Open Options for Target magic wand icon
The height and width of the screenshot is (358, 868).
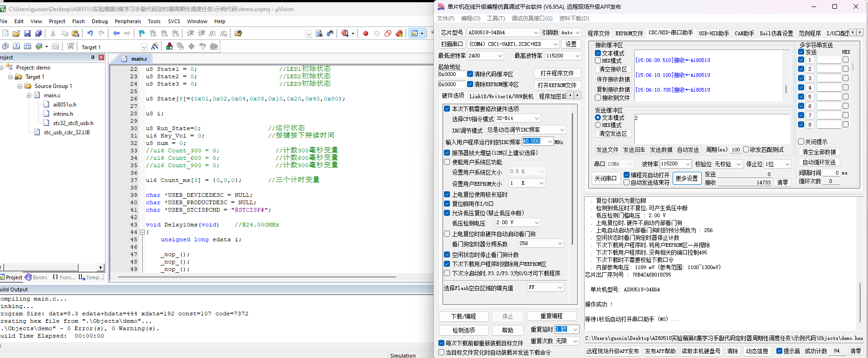coord(155,46)
